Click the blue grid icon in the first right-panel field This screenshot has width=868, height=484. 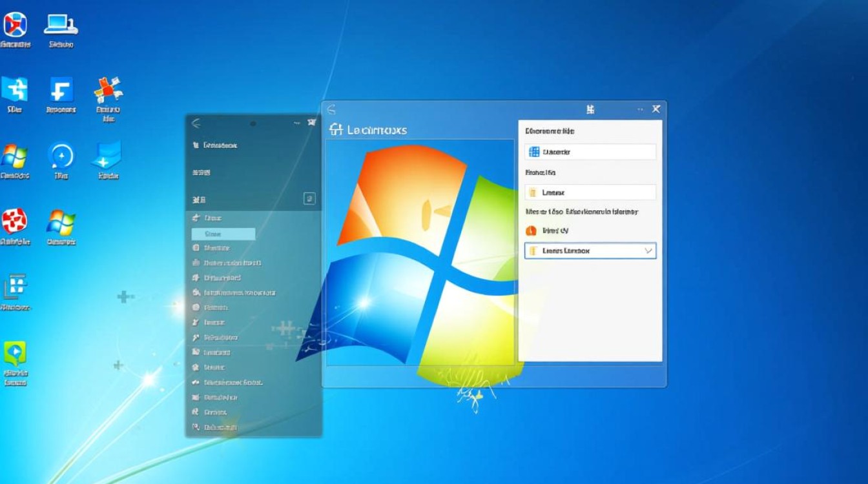tap(535, 152)
